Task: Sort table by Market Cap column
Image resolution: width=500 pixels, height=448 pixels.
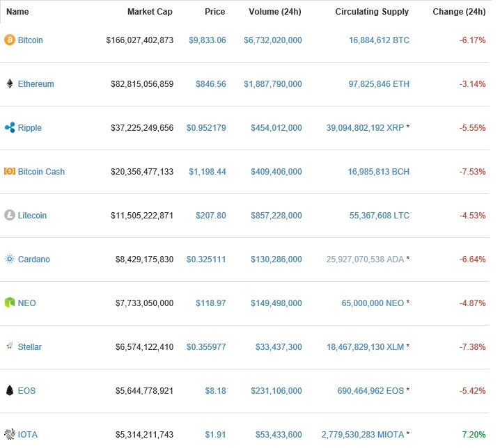Action: tap(150, 12)
